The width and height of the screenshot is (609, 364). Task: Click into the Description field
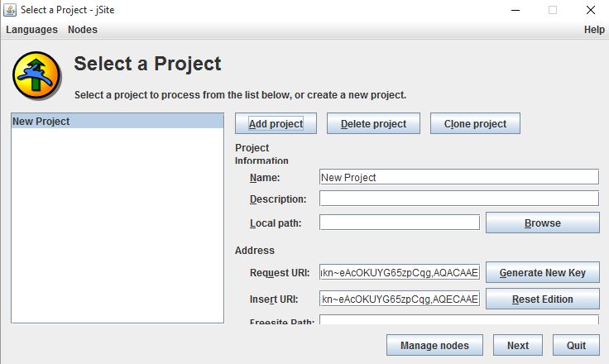(x=458, y=199)
